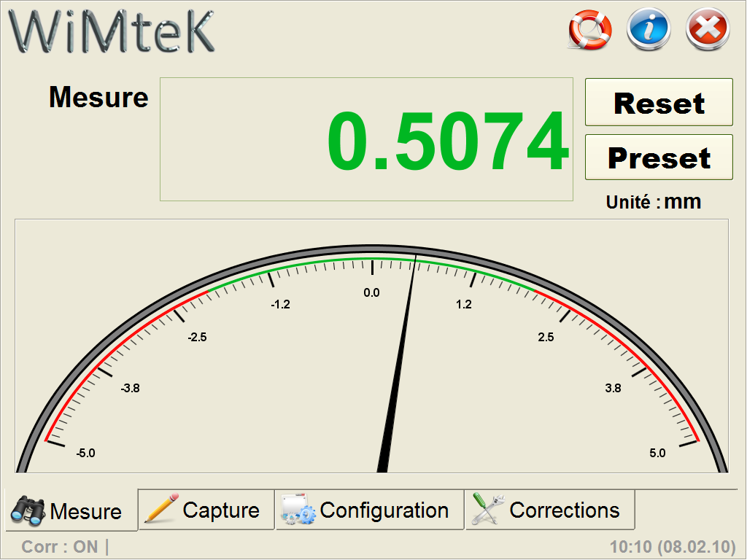This screenshot has height=560, width=747.
Task: Click the gears icon on Configuration tab
Action: [298, 510]
